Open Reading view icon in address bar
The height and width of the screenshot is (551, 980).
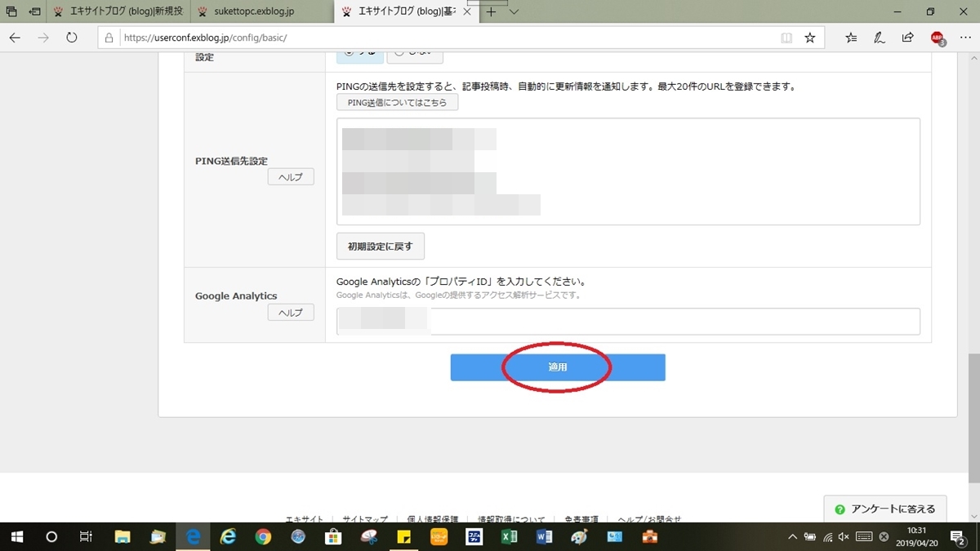(x=786, y=38)
